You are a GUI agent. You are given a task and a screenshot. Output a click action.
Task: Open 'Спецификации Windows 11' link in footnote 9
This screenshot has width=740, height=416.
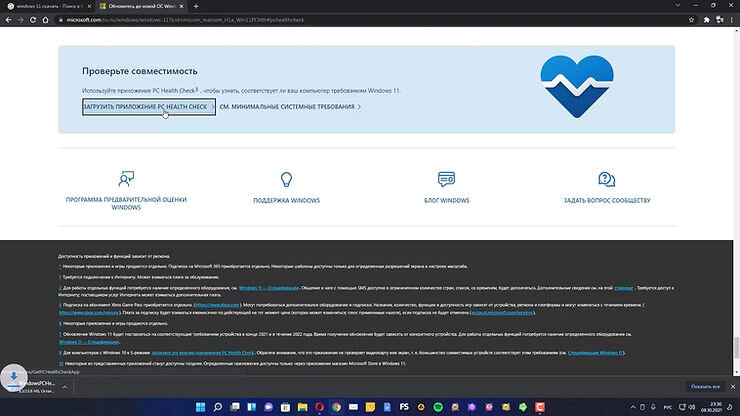[x=595, y=353]
